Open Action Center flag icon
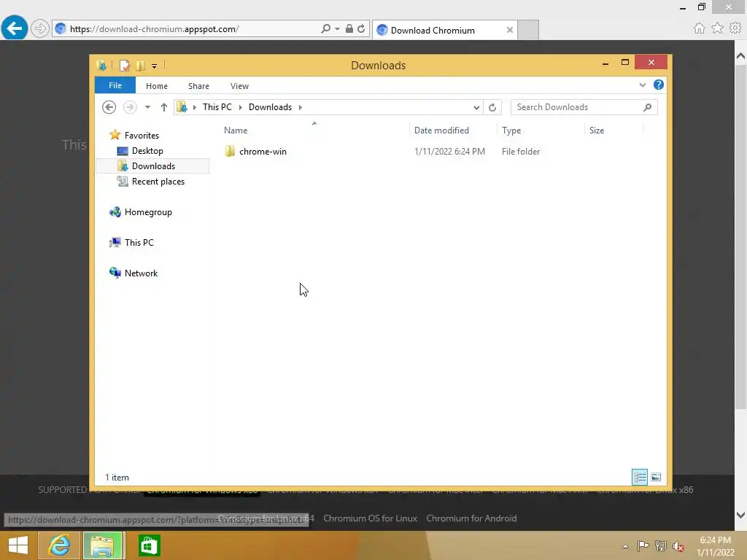 tap(643, 545)
